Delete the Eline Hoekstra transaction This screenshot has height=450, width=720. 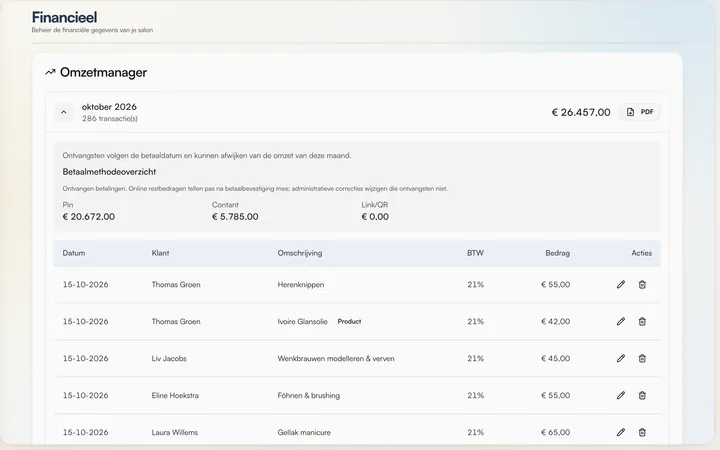point(642,395)
